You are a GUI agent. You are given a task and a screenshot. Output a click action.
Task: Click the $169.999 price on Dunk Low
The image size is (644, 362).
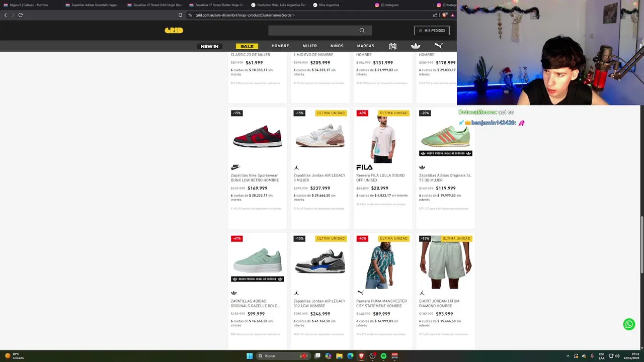258,189
